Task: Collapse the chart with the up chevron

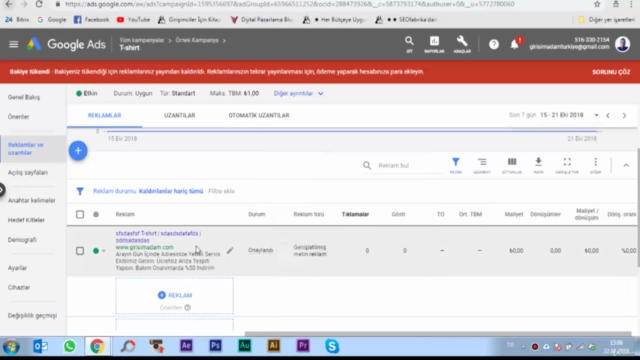Action: [626, 165]
